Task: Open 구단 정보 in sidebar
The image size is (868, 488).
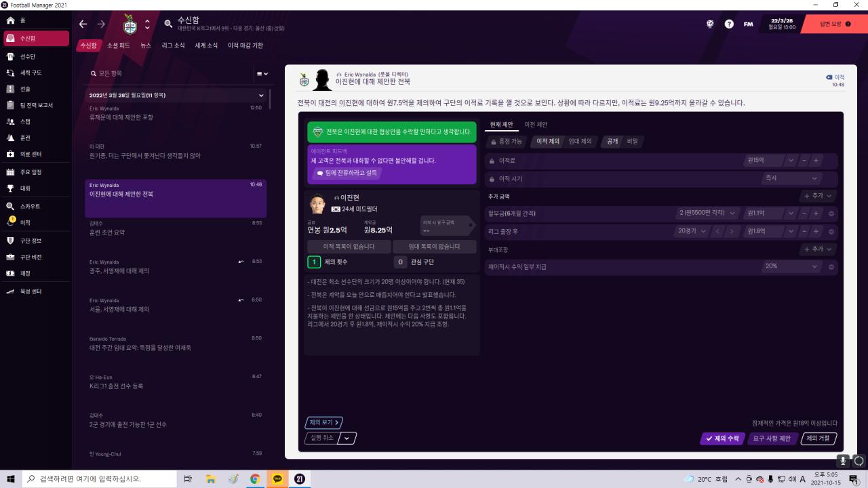Action: 35,241
